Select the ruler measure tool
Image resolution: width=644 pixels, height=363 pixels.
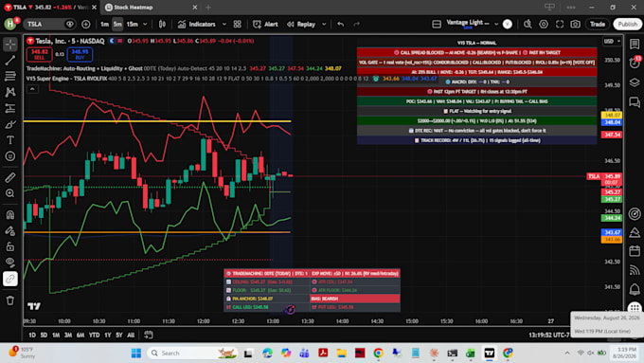click(x=10, y=177)
